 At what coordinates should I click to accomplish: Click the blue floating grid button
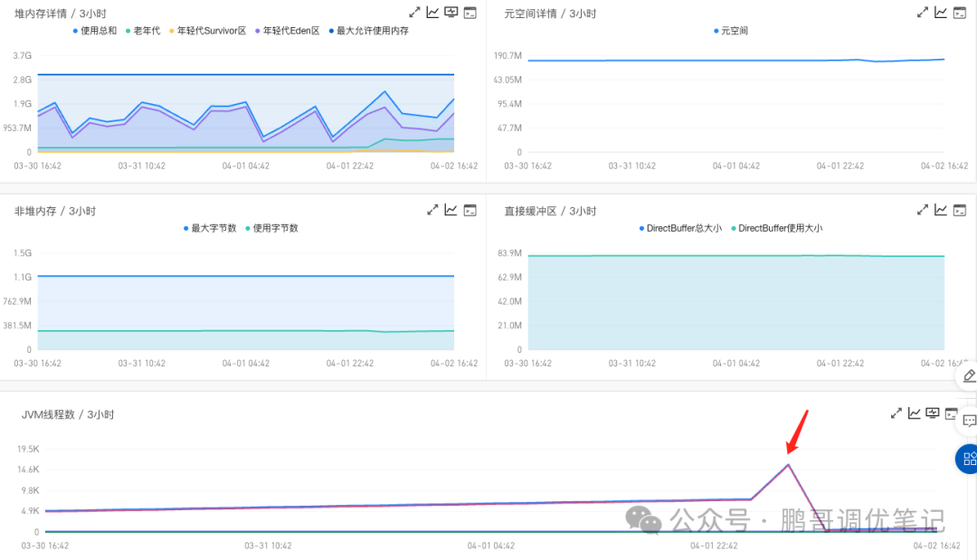(968, 459)
